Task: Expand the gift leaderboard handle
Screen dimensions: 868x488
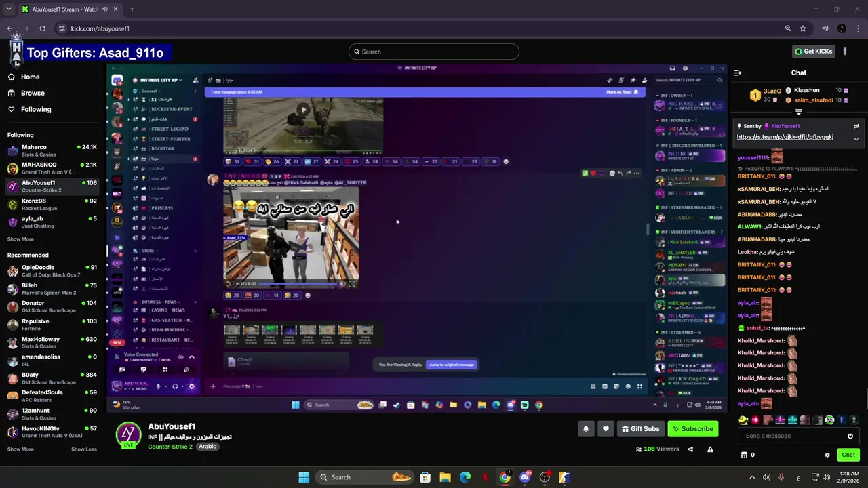Action: 799,112
